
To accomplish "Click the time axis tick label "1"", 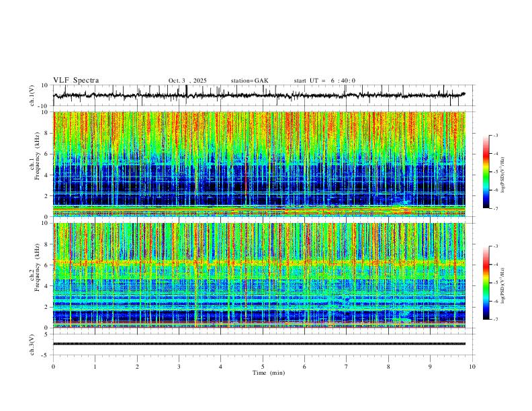I will click(x=95, y=367).
